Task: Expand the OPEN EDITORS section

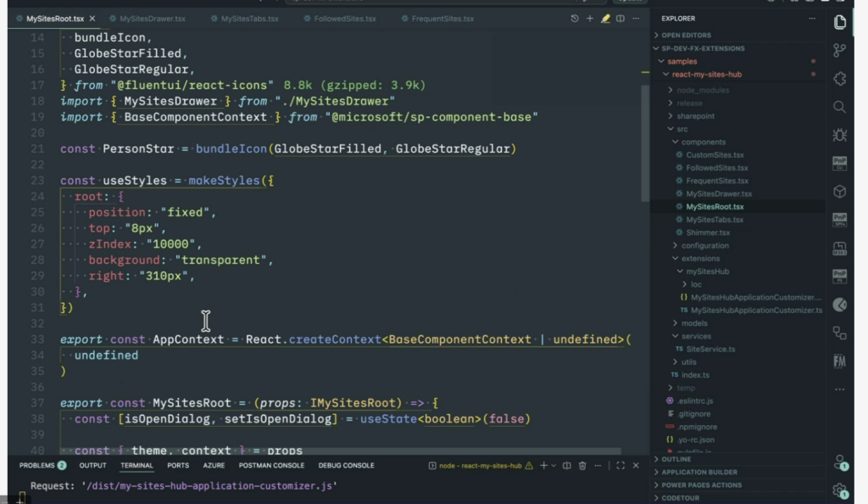Action: point(686,35)
